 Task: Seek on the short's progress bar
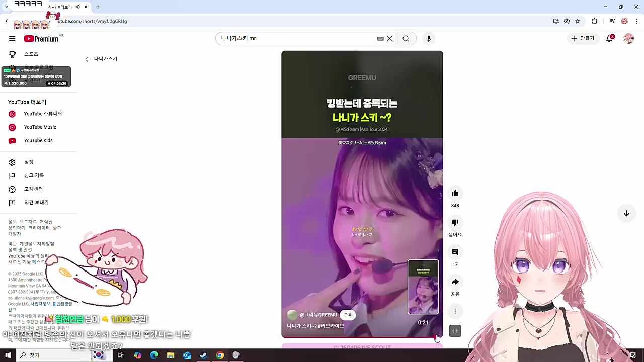pyautogui.click(x=362, y=337)
